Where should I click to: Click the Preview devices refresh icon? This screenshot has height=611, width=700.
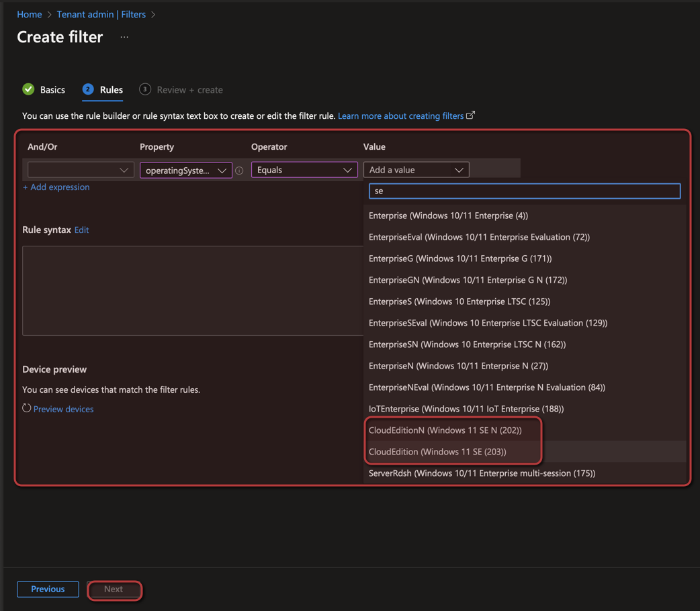[27, 408]
